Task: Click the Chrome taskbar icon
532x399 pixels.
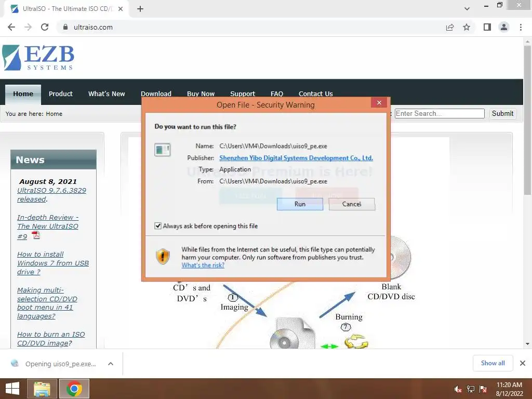Action: coord(74,389)
